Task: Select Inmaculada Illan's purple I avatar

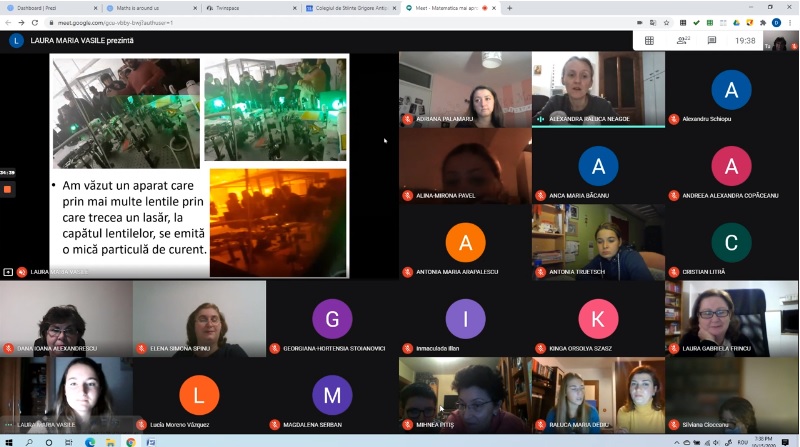Action: (x=465, y=319)
